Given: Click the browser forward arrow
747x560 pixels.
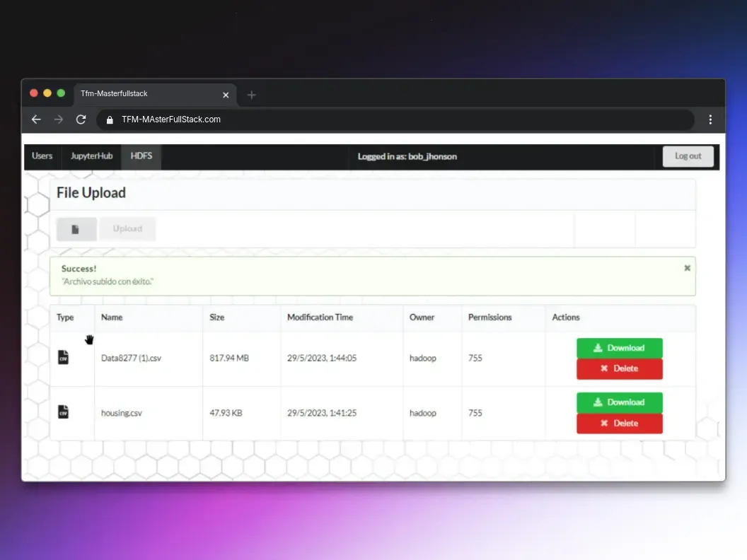Looking at the screenshot, I should tap(59, 119).
